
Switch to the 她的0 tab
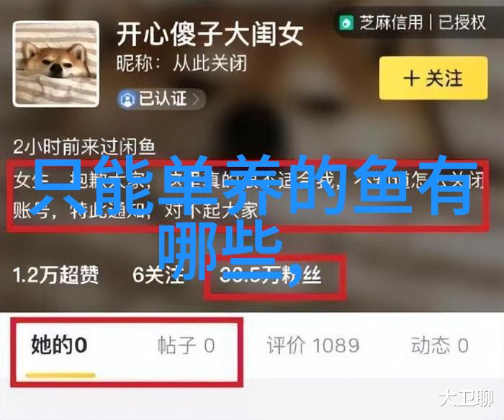point(60,345)
